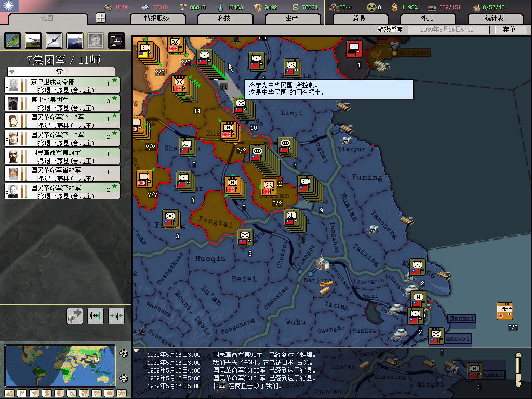Click the Hefei province on map

click(244, 278)
